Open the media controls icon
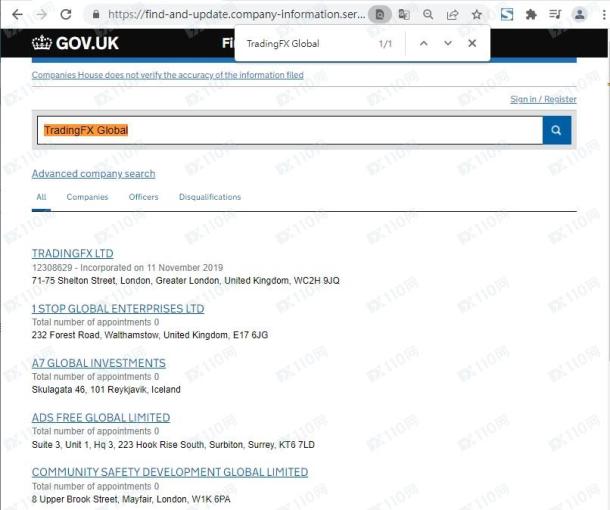Screen dimensions: 610x510 [555, 15]
